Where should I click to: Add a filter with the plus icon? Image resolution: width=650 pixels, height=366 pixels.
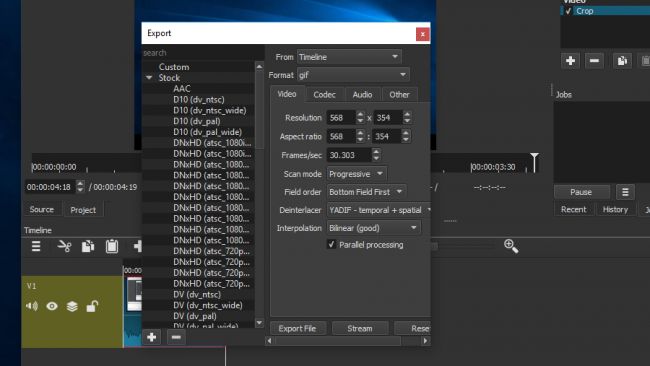(570, 61)
